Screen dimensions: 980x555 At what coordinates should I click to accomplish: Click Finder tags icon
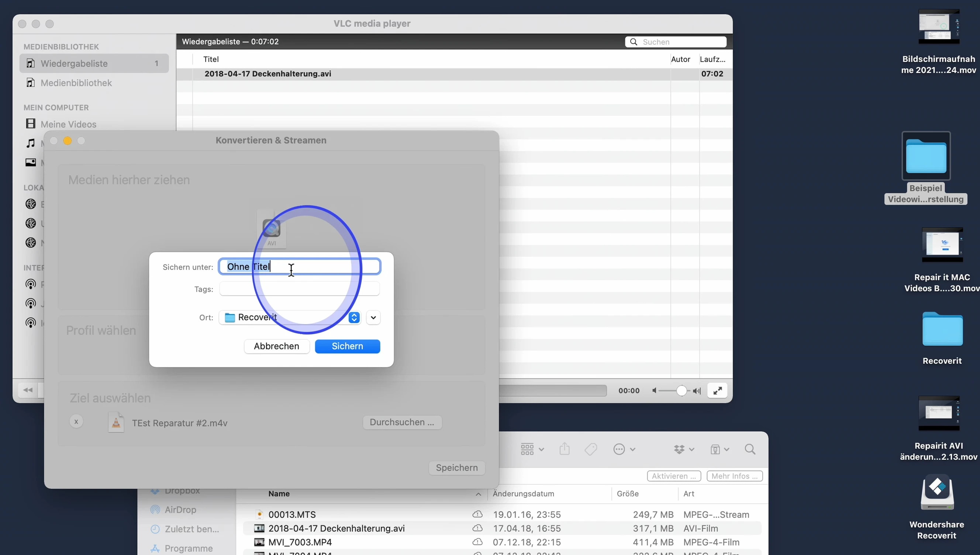(x=591, y=450)
